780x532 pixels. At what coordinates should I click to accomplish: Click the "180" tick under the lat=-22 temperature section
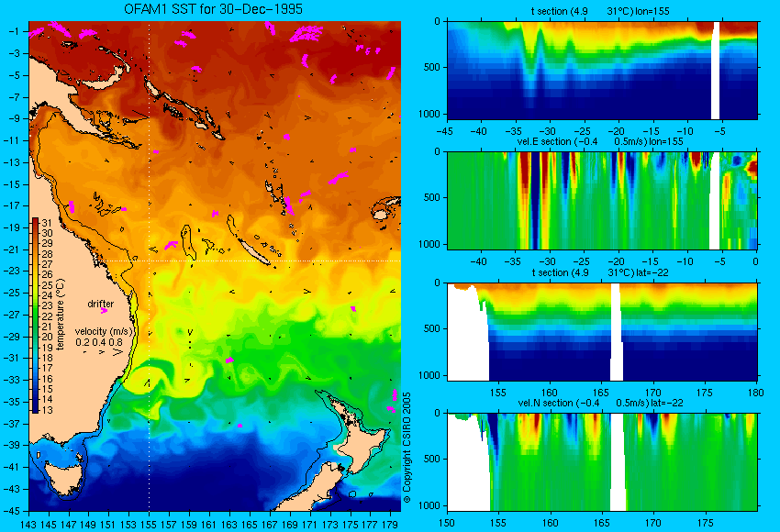point(755,393)
